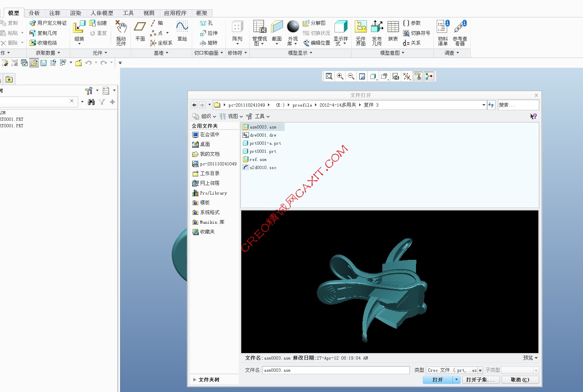Select file drw0001.drw in list
The width and height of the screenshot is (583, 392).
click(x=259, y=135)
